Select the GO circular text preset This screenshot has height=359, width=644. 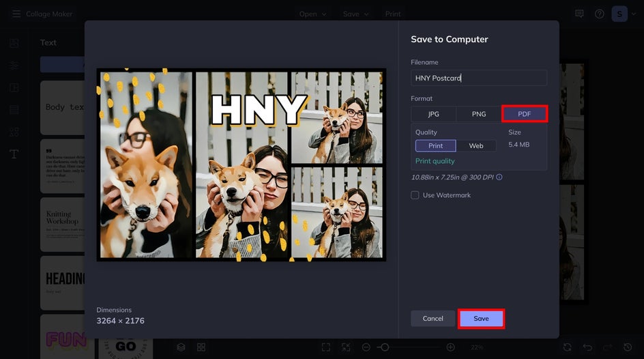point(126,348)
